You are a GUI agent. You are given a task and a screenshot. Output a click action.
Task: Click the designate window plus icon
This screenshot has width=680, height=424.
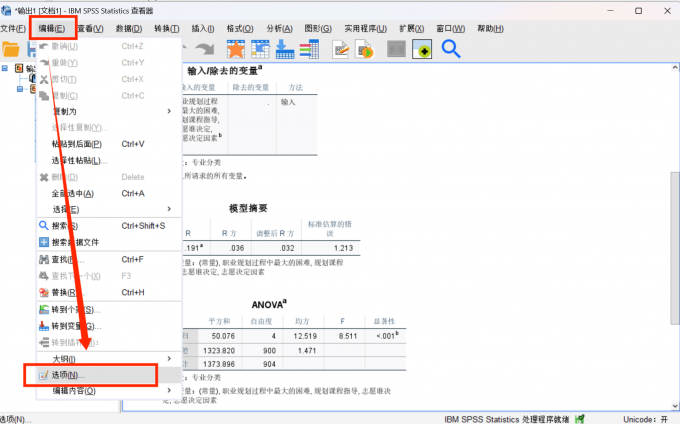[422, 49]
